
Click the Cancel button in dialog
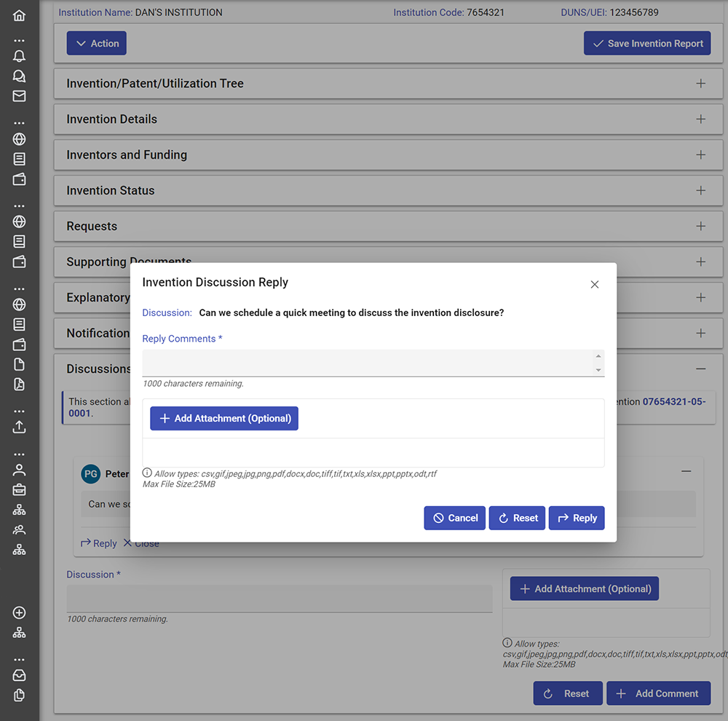pos(454,518)
